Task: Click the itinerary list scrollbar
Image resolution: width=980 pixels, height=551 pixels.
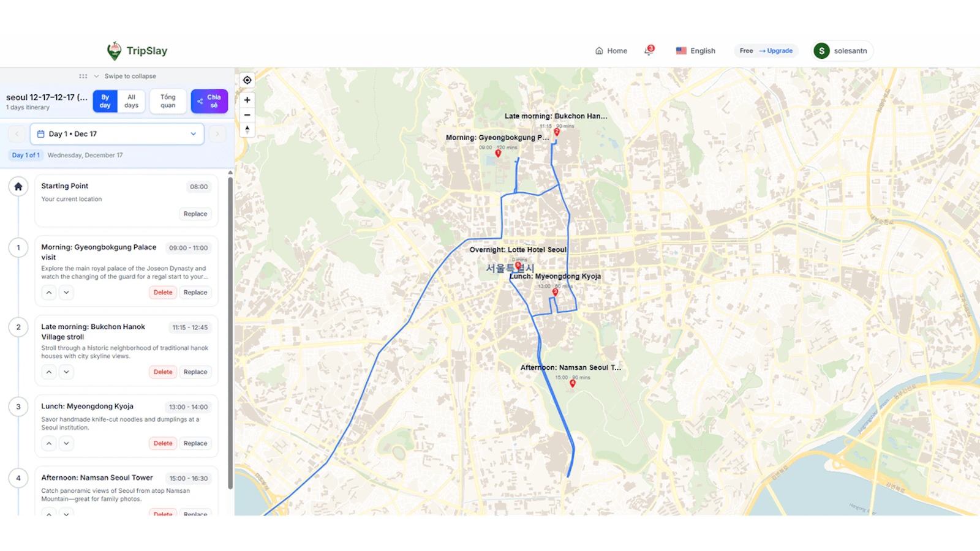Action: pyautogui.click(x=230, y=334)
